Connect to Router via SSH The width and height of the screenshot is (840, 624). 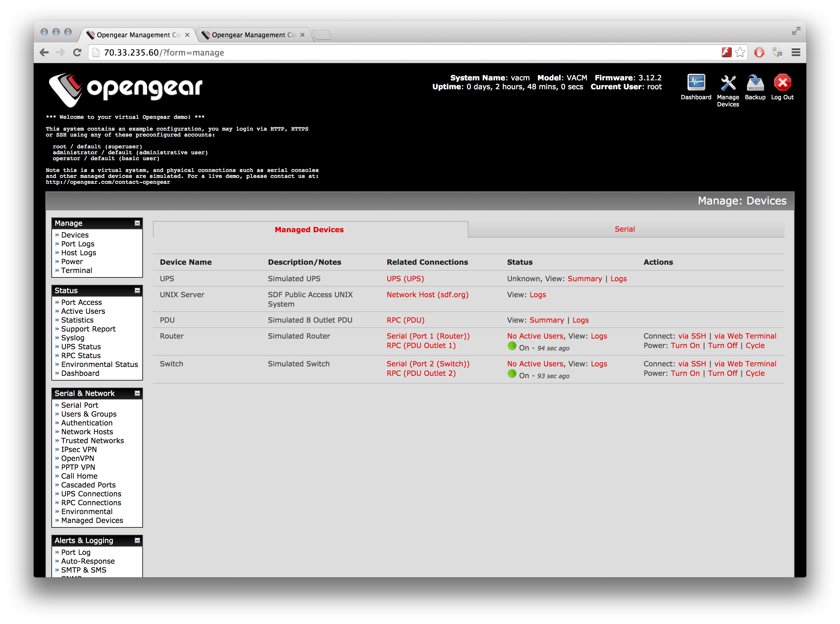[x=692, y=336]
